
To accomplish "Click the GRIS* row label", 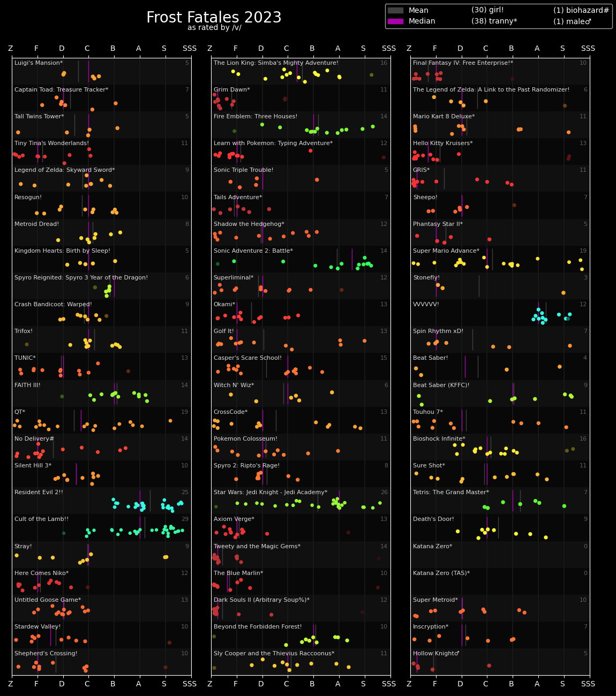I will [422, 170].
